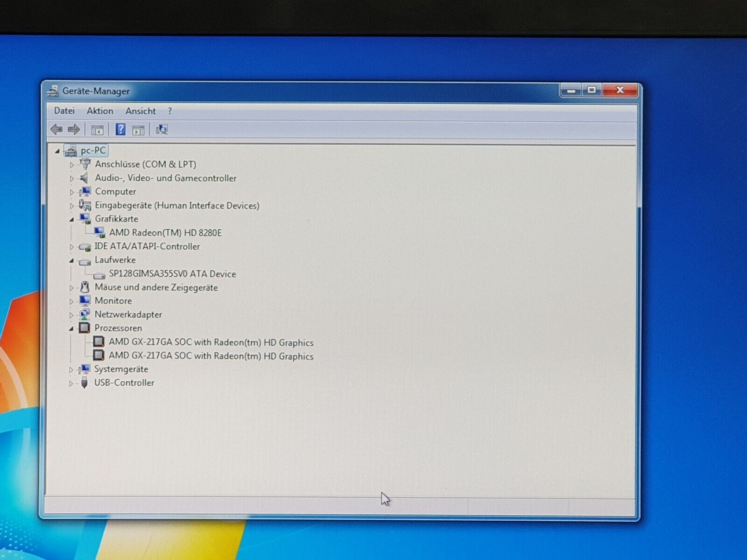Select the first AMD GX-217GA processor entry
This screenshot has width=747, height=560.
211,342
